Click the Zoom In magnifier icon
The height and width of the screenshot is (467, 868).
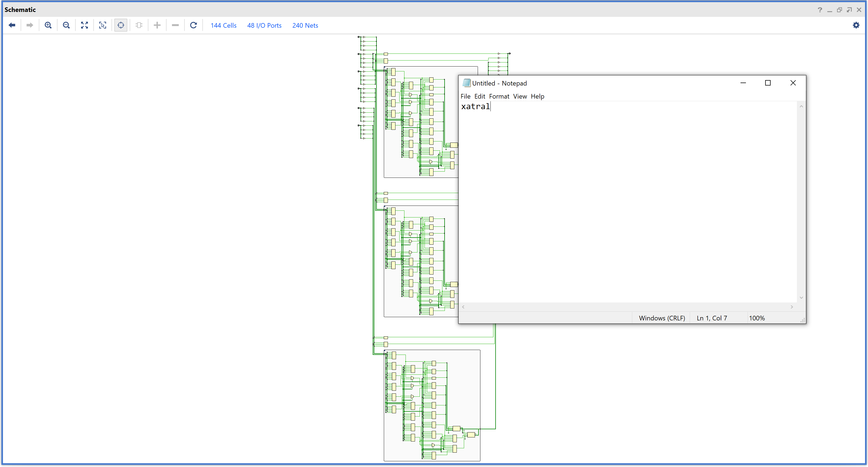pos(48,25)
